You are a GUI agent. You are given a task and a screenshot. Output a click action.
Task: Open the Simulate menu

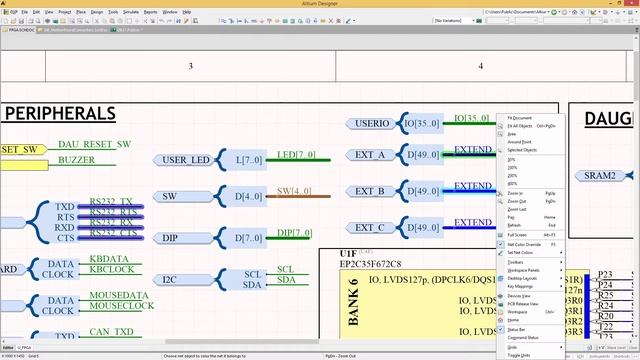[x=131, y=12]
